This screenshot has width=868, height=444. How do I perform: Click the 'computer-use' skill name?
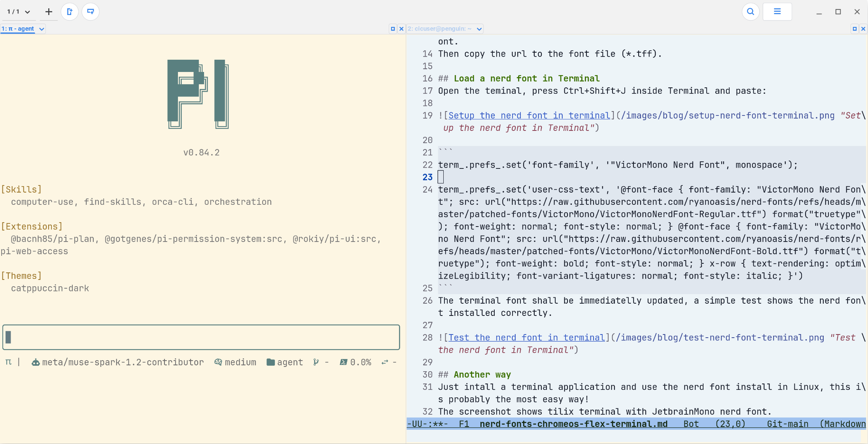point(42,202)
